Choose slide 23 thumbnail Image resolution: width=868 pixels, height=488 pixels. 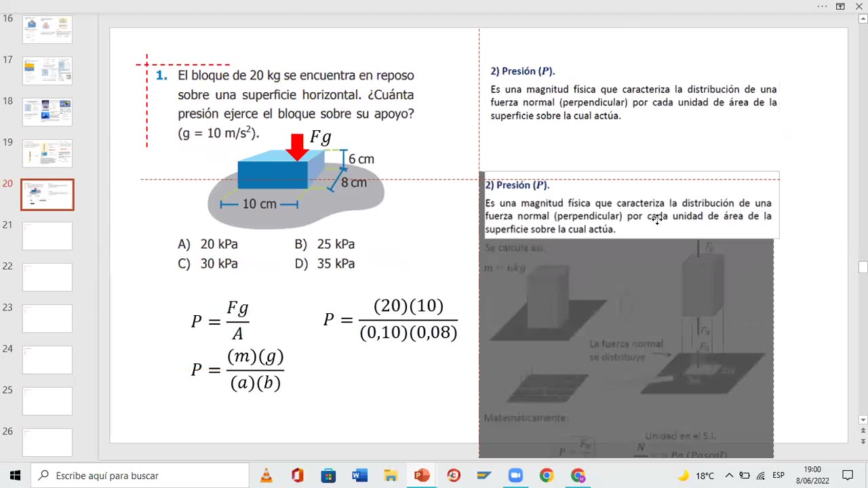[47, 319]
